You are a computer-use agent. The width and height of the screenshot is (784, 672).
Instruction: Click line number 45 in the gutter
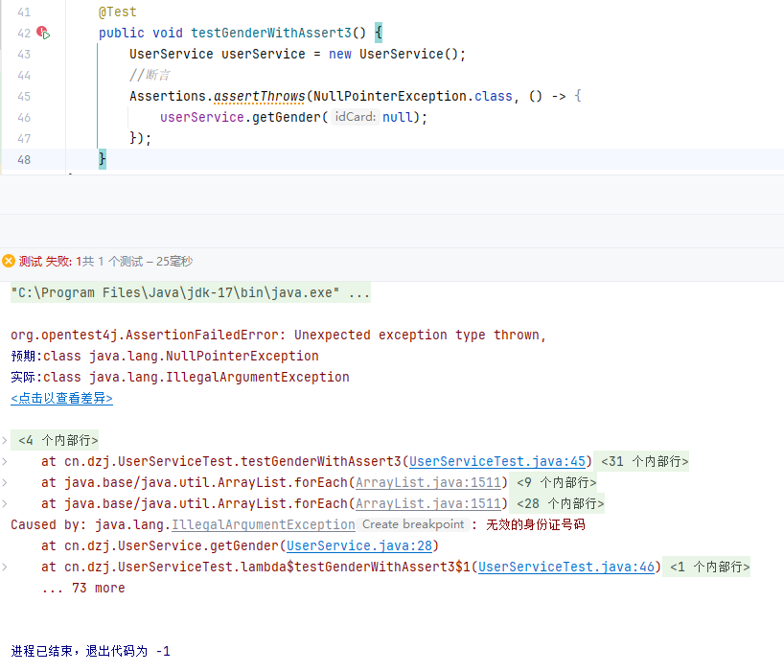coord(24,97)
